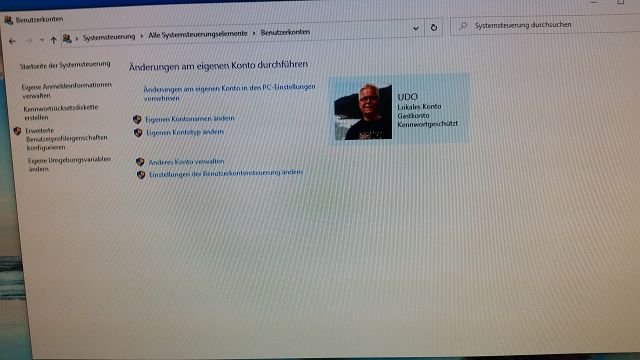Go up one level with up arrow
640x360 pixels.
point(53,40)
